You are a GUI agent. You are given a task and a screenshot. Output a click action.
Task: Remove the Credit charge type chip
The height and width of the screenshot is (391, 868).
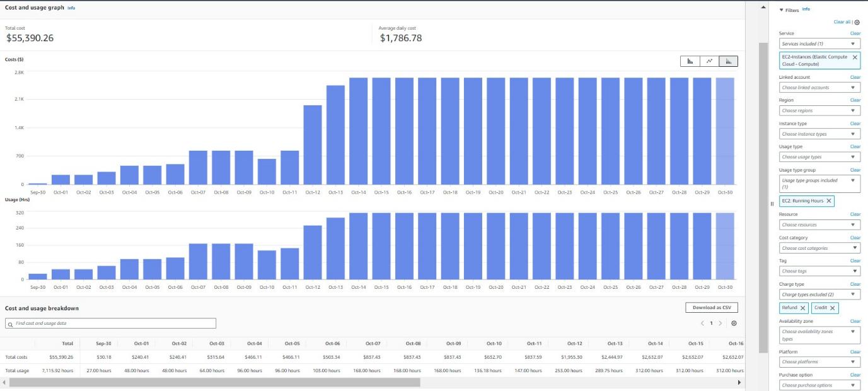(x=833, y=308)
